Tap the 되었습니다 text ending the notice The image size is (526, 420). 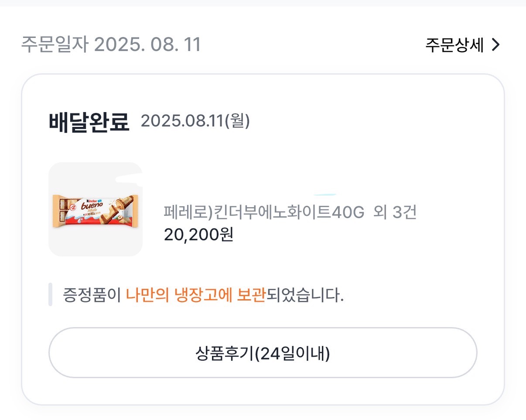click(x=304, y=295)
